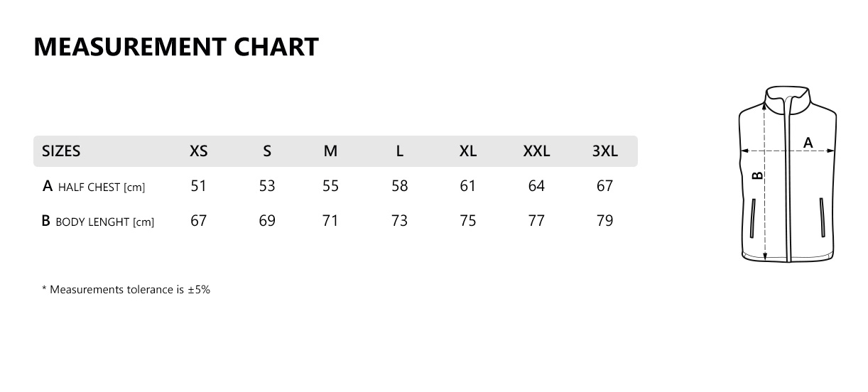
Task: Click the A Half Chest row label
Action: (x=94, y=187)
